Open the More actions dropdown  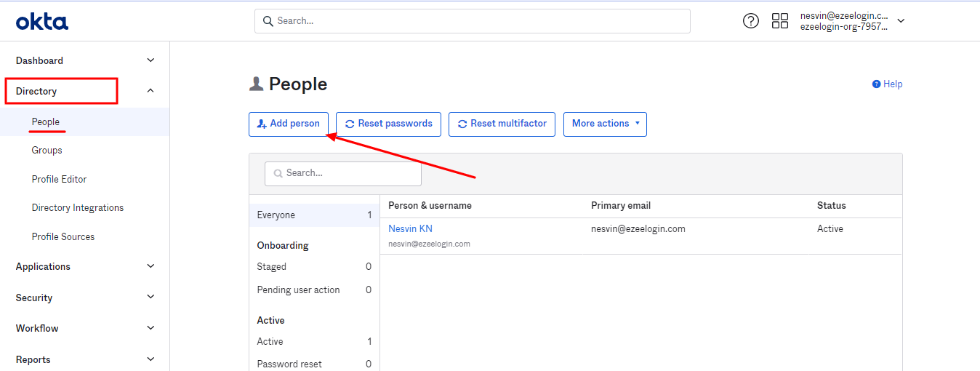[605, 124]
